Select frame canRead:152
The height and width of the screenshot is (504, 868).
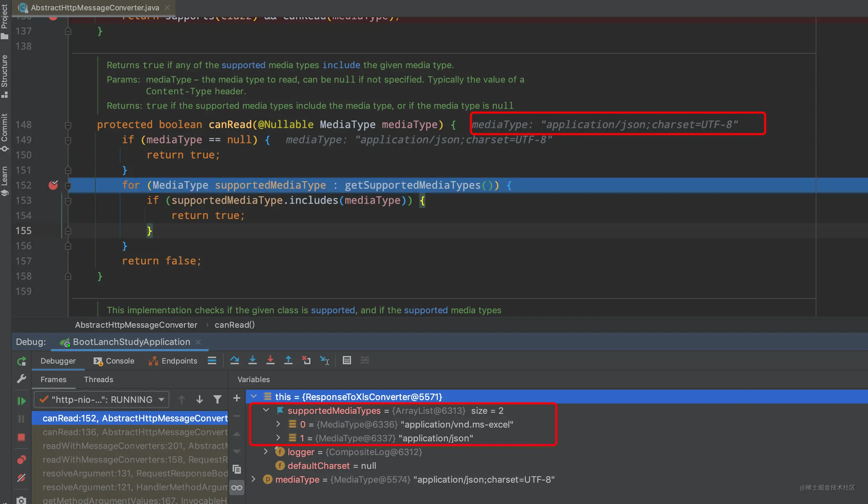tap(130, 418)
